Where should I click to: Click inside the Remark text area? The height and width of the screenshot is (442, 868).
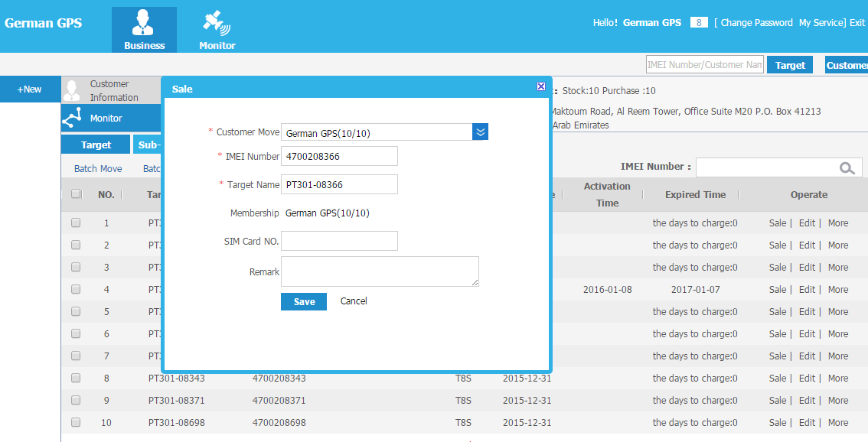pyautogui.click(x=380, y=271)
